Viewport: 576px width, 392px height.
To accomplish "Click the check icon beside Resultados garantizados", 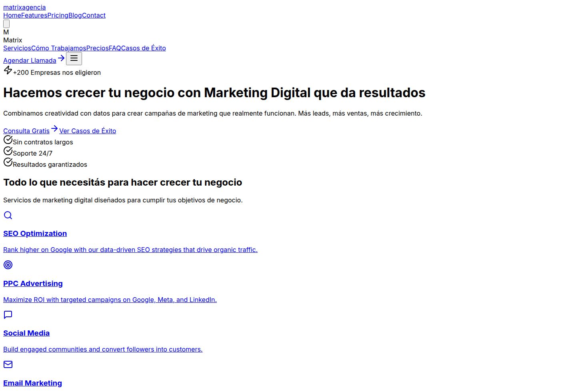I will coord(8,162).
